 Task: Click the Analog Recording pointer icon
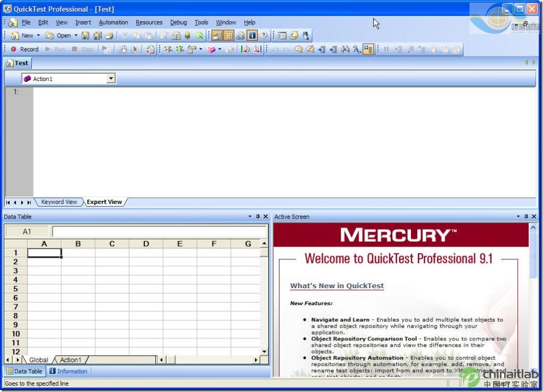coord(134,49)
